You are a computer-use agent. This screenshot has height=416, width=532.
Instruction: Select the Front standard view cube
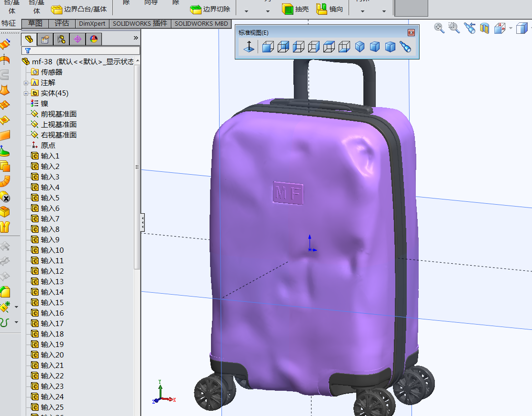[x=268, y=47]
